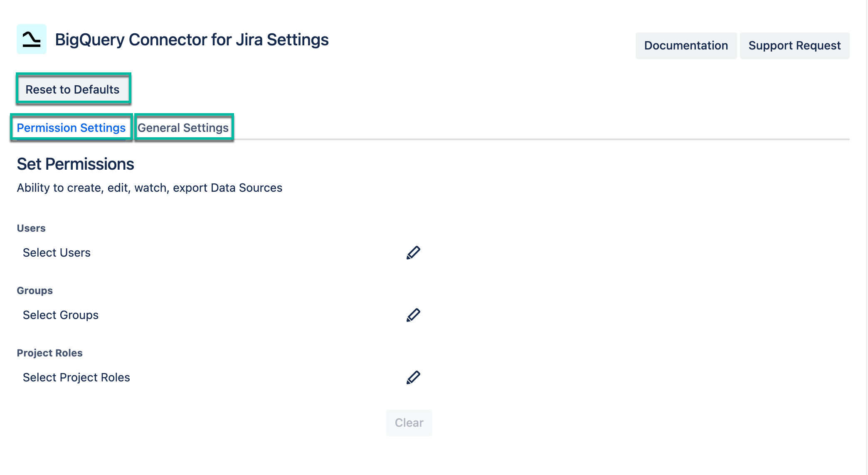The width and height of the screenshot is (868, 475).
Task: Click the Groups section label
Action: 35,290
